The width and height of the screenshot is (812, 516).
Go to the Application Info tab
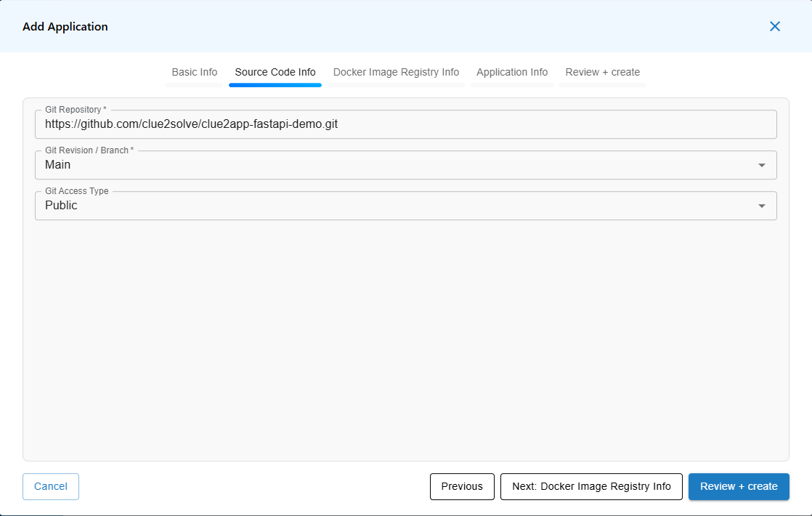pos(512,73)
